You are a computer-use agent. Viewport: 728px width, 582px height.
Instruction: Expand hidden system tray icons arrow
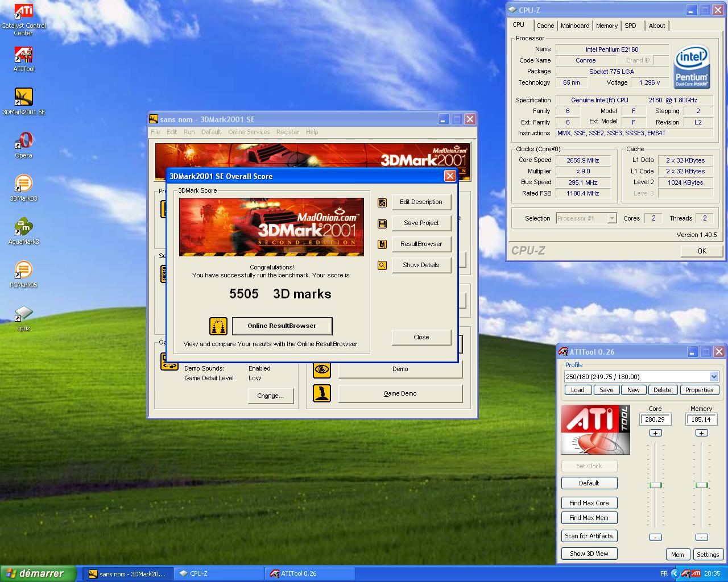point(675,573)
